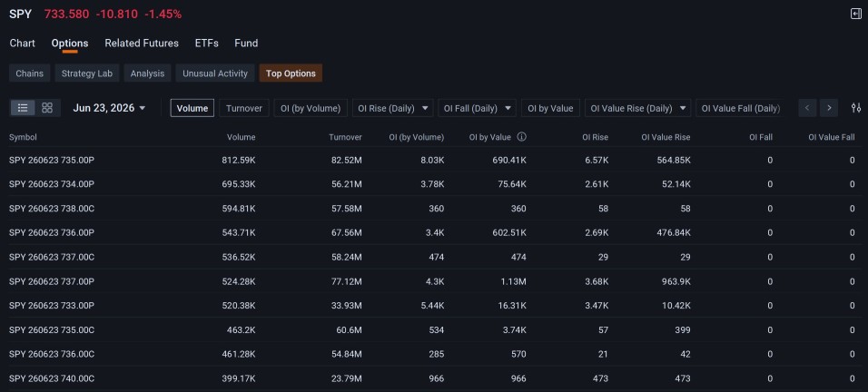Collapse the side panel icon at top right
This screenshot has width=868, height=392.
pos(856,15)
